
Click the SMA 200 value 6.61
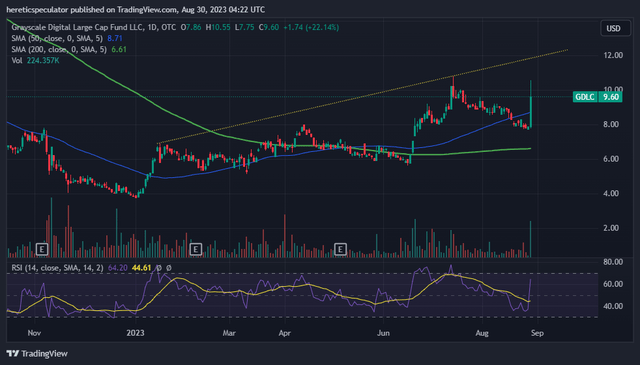119,49
